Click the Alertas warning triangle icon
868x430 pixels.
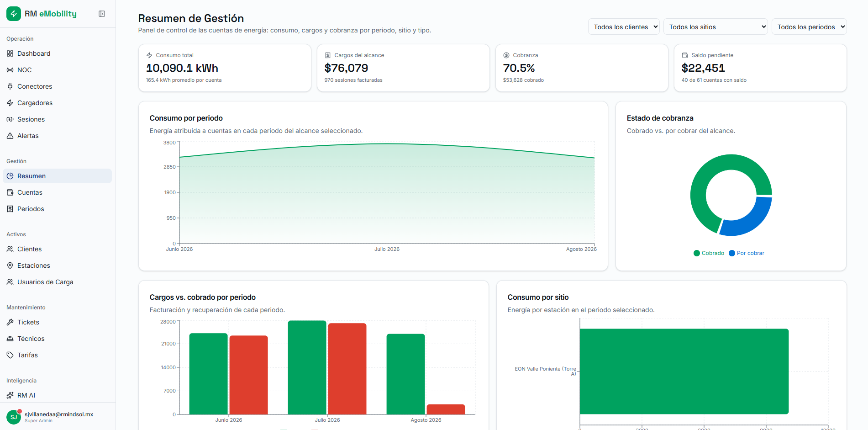coord(10,136)
